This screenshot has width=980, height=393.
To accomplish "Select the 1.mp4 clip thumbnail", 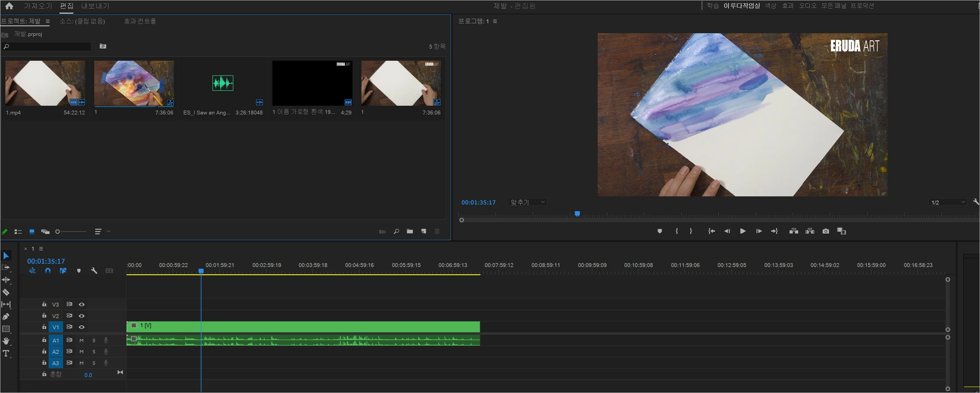I will point(45,83).
